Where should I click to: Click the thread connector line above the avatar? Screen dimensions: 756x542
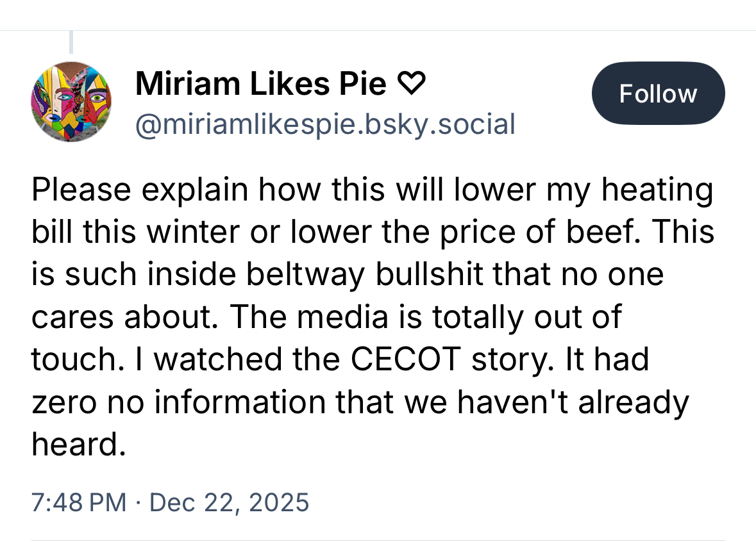pos(71,42)
